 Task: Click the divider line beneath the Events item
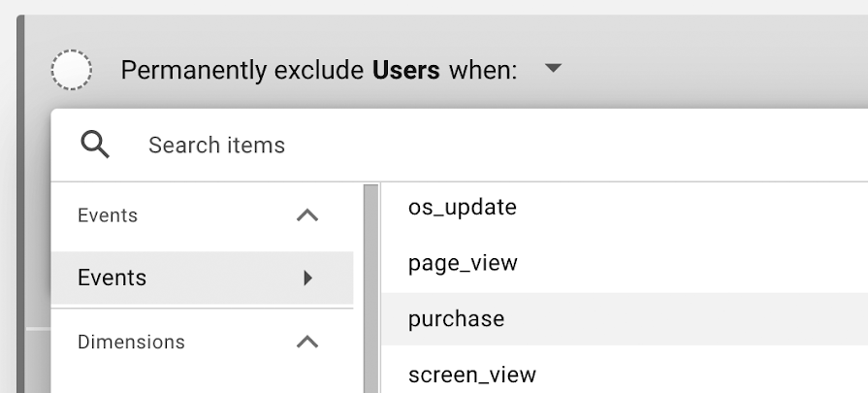click(x=202, y=309)
